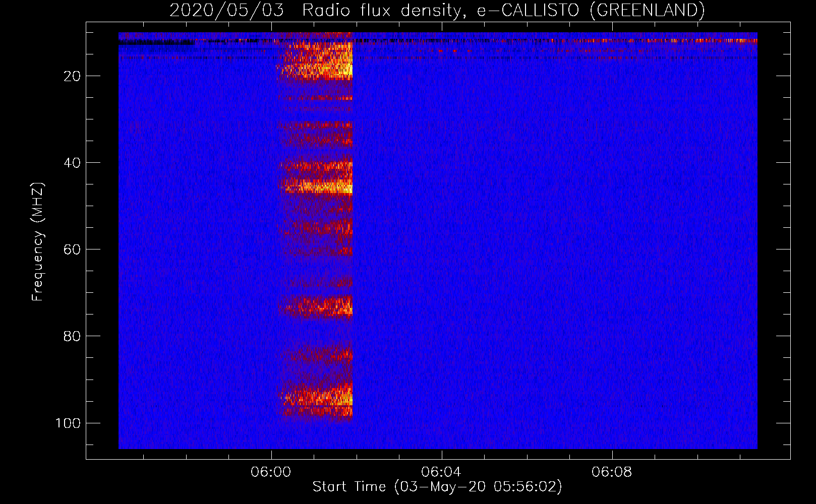Click the 06:00 time tick label
The width and height of the screenshot is (816, 504).
tap(271, 472)
